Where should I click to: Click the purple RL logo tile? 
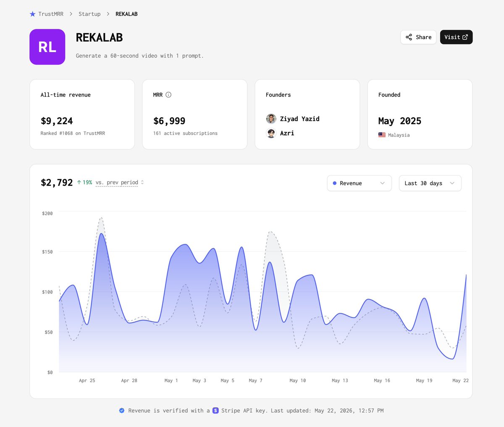coord(47,47)
